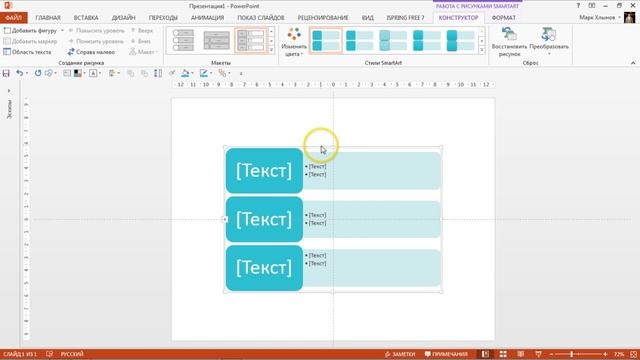Expand the layouts gallery More arrow
The height and width of the screenshot is (360, 640).
[x=271, y=50]
